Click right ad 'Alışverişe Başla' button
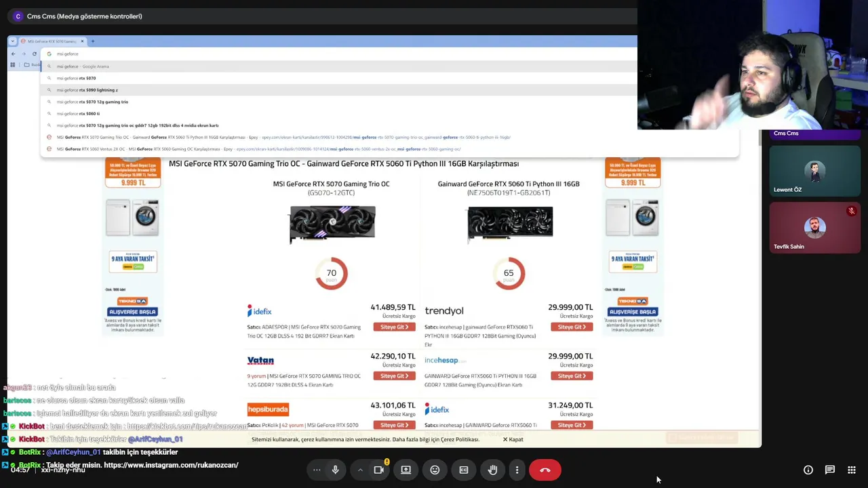This screenshot has height=488, width=868. coord(633,312)
